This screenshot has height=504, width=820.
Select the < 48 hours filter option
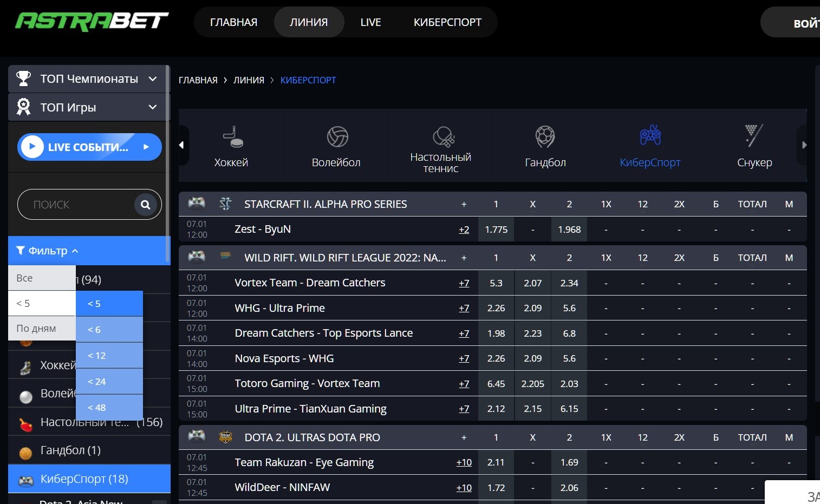pos(109,408)
